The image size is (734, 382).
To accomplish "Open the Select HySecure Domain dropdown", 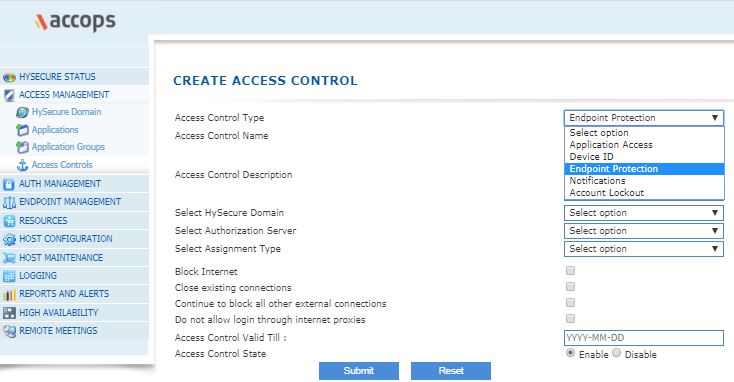I will (644, 213).
